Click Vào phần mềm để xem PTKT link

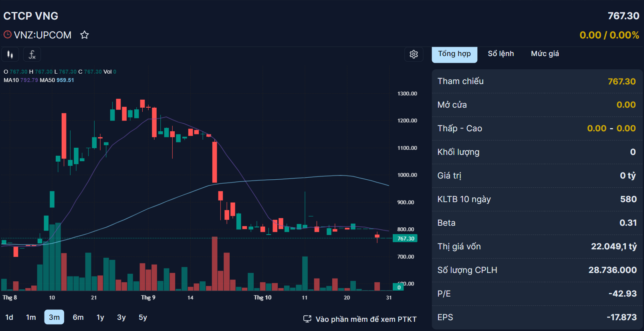tap(366, 319)
